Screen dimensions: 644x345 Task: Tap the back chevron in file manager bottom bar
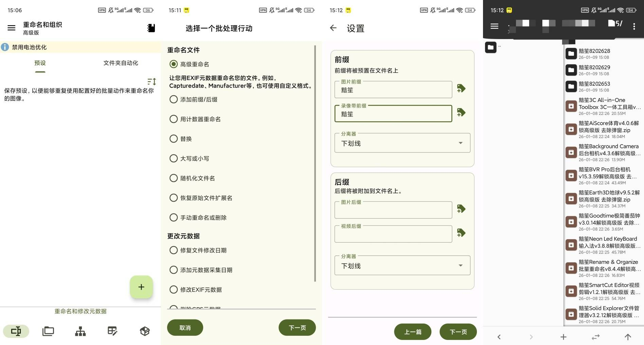click(499, 337)
